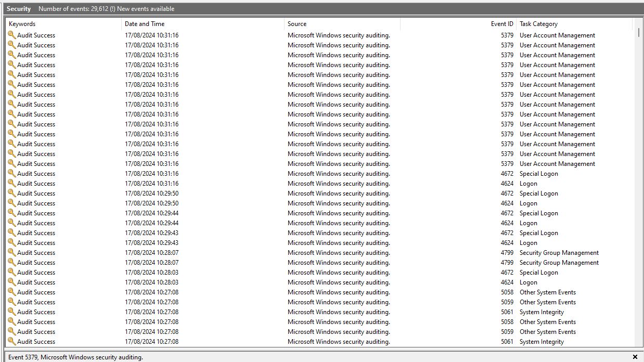Click 'Logon' category in the 10:29:43 row
The height and width of the screenshot is (362, 644).
click(x=529, y=243)
